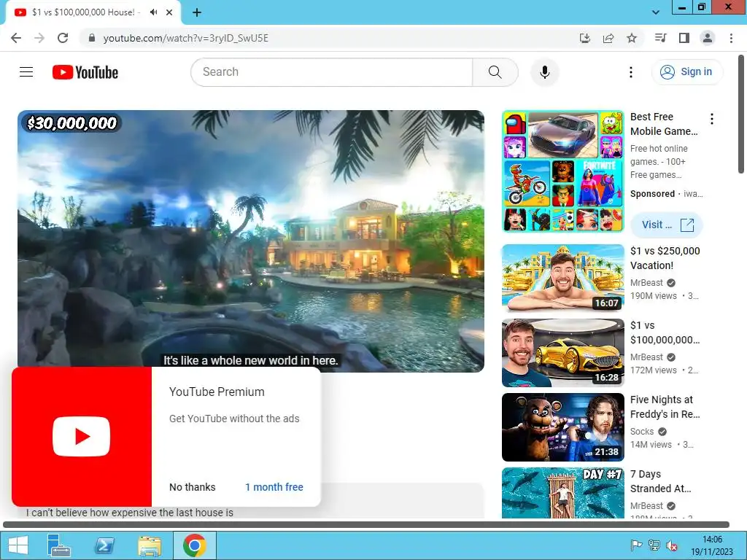Click the page vertical scrollbar

[x=741, y=114]
